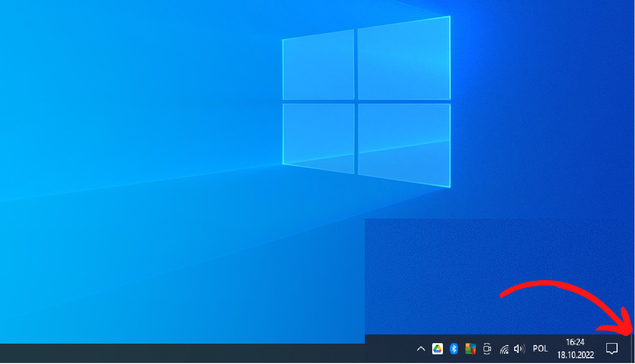
Task: Click the Meet Now camera icon
Action: (x=487, y=349)
